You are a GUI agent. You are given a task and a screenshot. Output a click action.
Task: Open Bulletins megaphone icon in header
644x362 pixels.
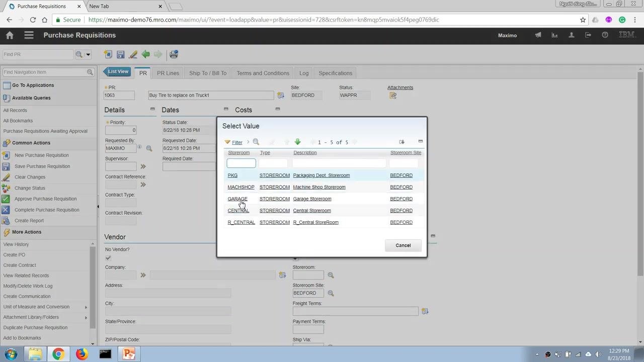click(x=538, y=35)
